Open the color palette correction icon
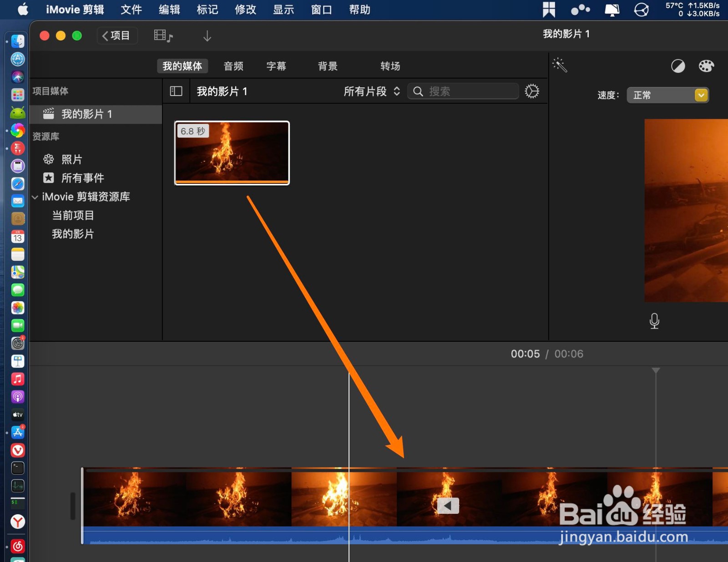 point(706,66)
